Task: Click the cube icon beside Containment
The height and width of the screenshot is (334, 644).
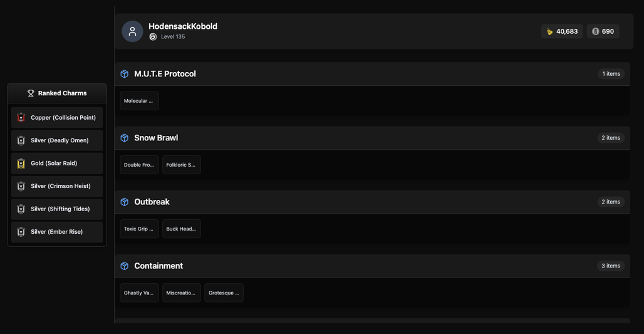Action: [125, 266]
